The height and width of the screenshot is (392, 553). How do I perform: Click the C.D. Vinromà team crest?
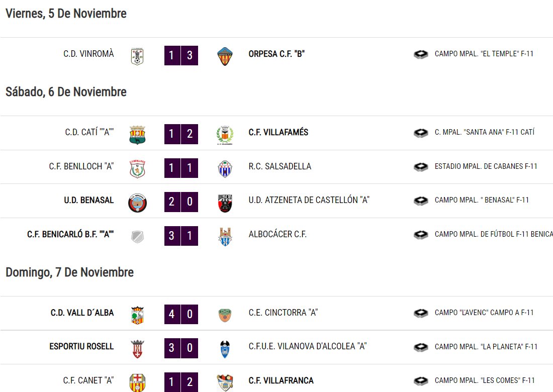click(137, 56)
